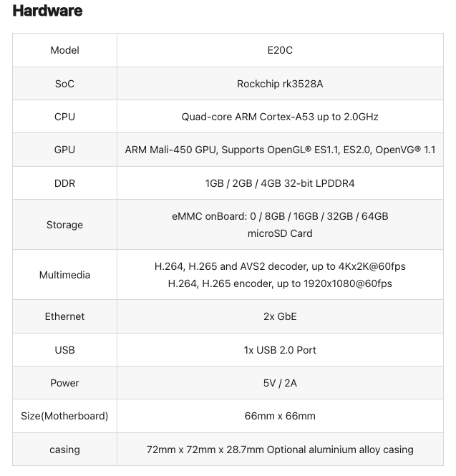Click the encoder 1920x1080 line
Image resolution: width=456 pixels, height=476 pixels.
(280, 283)
